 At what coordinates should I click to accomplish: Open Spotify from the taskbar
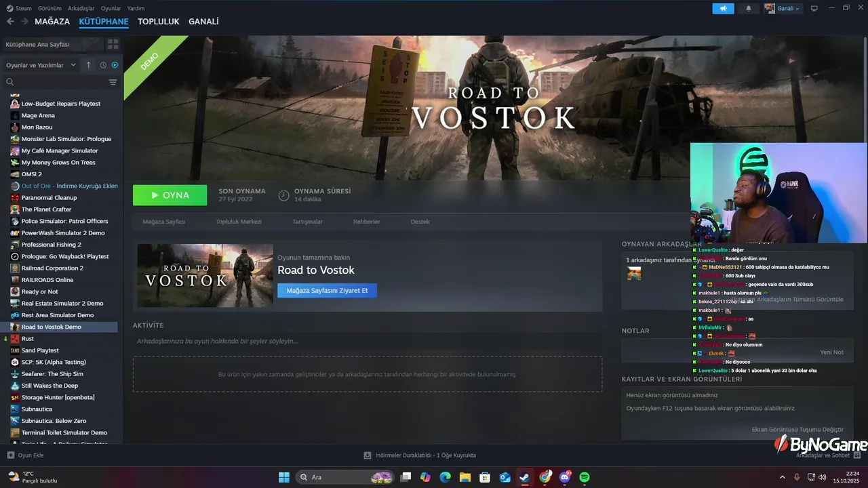tap(585, 477)
